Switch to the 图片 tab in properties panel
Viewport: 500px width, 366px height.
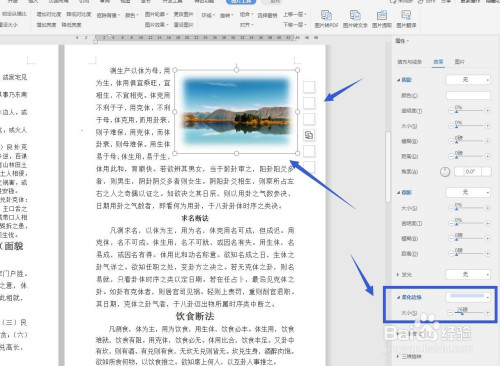pos(459,62)
